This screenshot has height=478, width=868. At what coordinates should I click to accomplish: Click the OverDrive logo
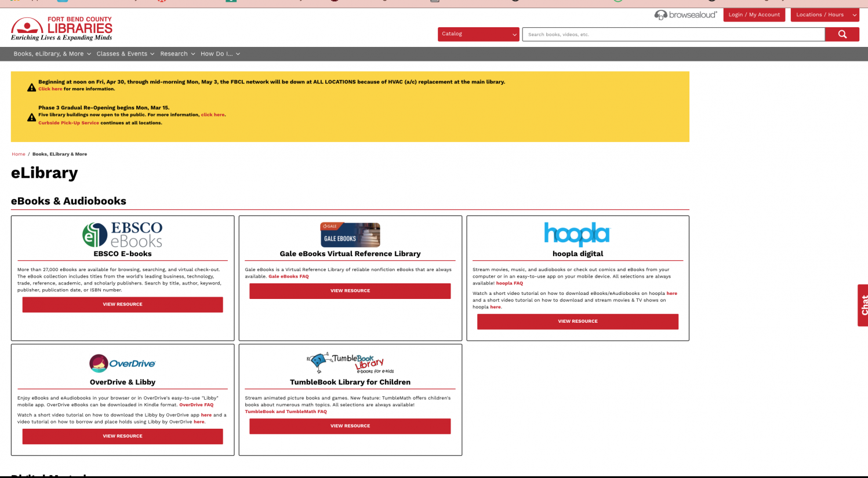coord(122,363)
